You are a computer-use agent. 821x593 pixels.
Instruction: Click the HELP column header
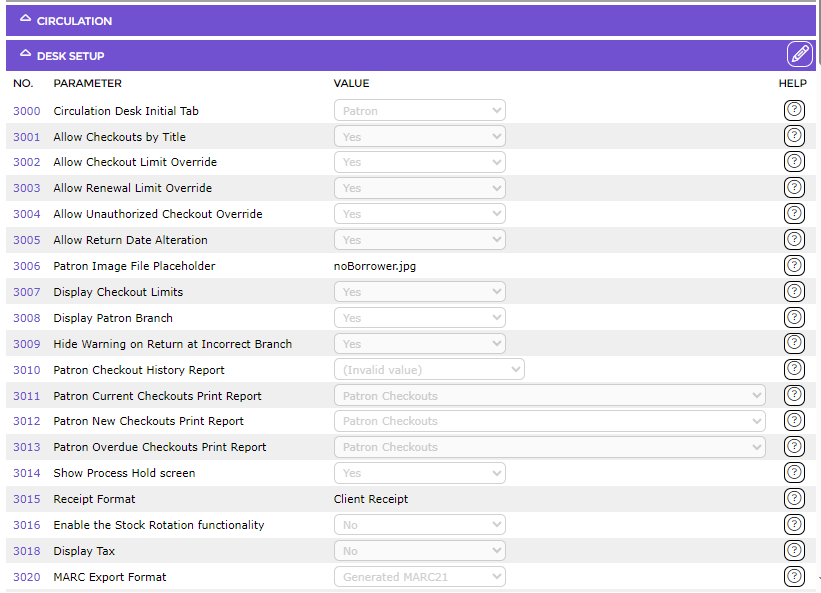[793, 83]
